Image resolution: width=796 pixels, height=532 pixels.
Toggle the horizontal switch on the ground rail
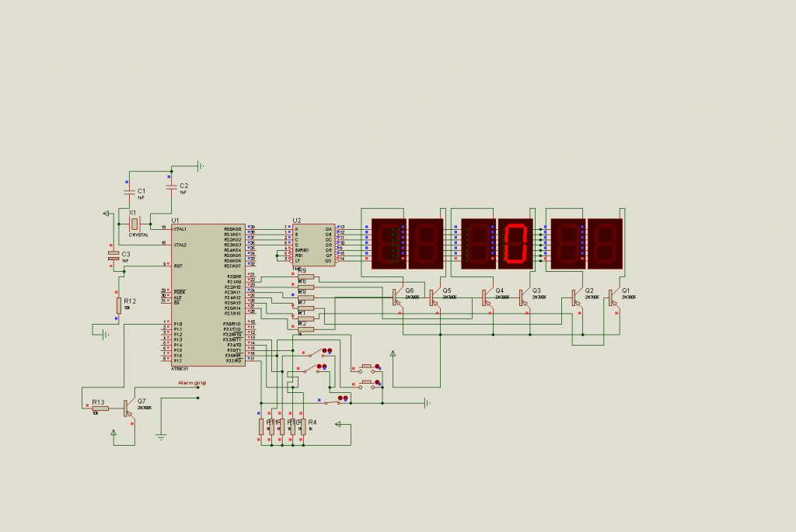tap(334, 402)
